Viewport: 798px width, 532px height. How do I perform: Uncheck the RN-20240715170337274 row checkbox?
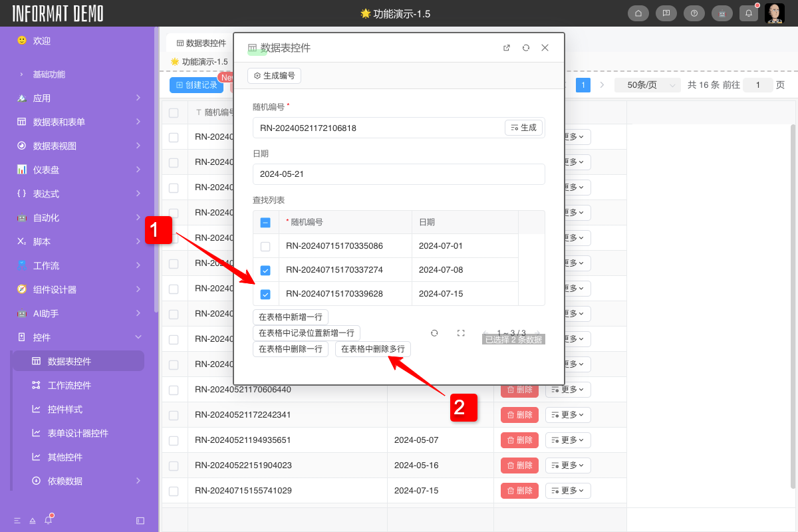(x=265, y=270)
